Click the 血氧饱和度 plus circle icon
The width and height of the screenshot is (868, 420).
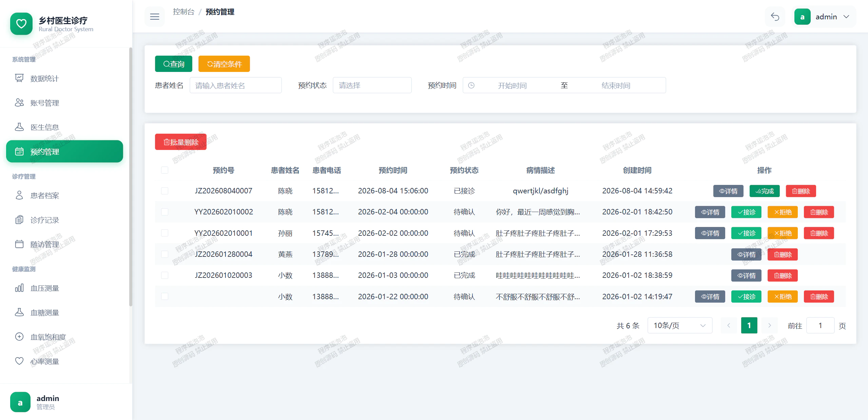click(x=19, y=337)
